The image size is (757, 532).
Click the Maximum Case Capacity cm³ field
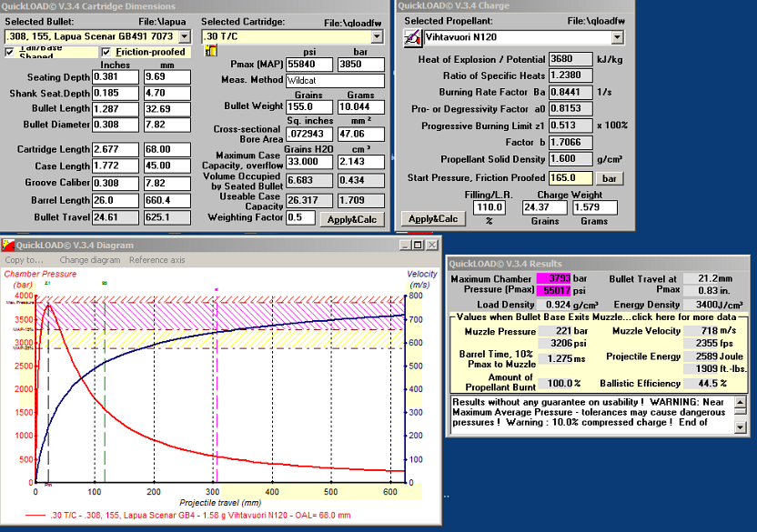click(361, 162)
